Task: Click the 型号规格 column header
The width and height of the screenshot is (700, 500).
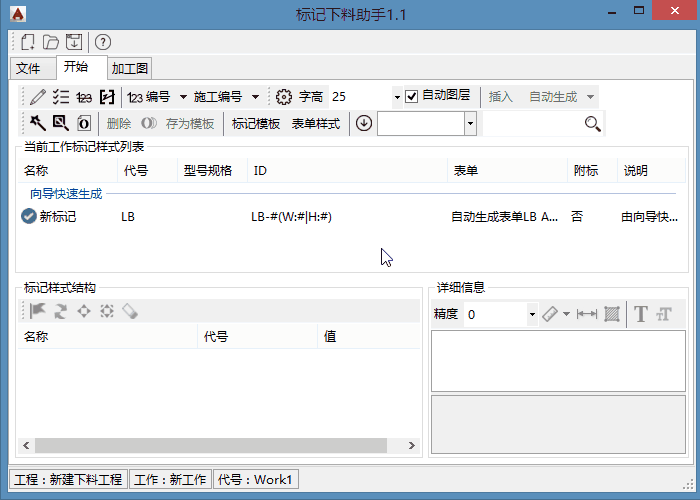Action: 212,171
